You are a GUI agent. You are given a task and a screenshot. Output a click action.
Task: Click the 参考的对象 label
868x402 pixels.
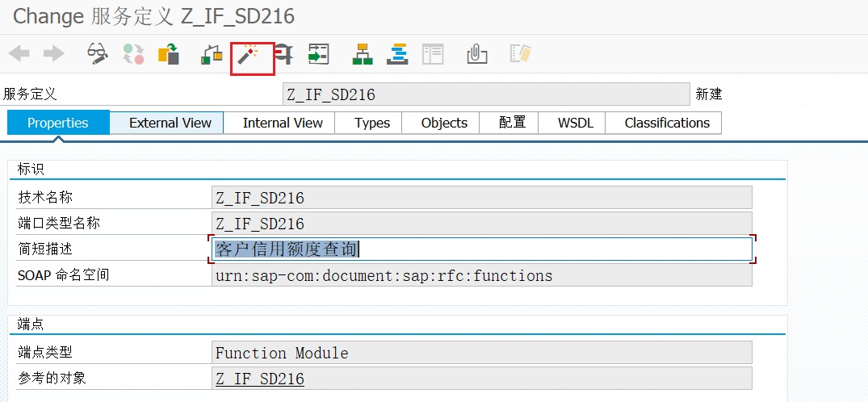(x=52, y=379)
